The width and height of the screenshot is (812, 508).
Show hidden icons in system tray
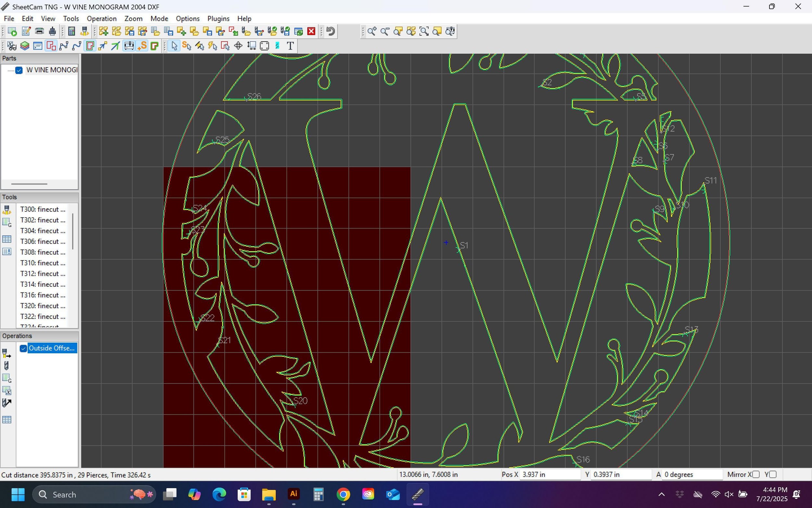[661, 495]
